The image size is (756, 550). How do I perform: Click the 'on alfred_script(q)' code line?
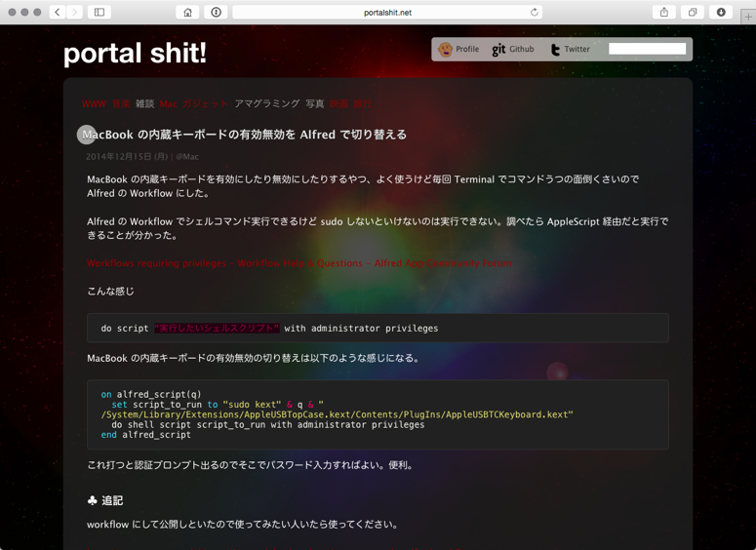pos(151,394)
